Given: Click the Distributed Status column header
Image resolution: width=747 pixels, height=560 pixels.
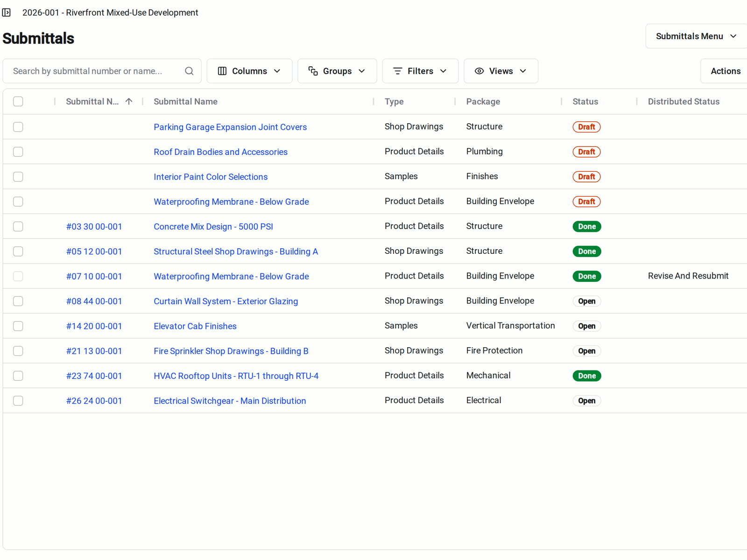Looking at the screenshot, I should click(x=684, y=101).
